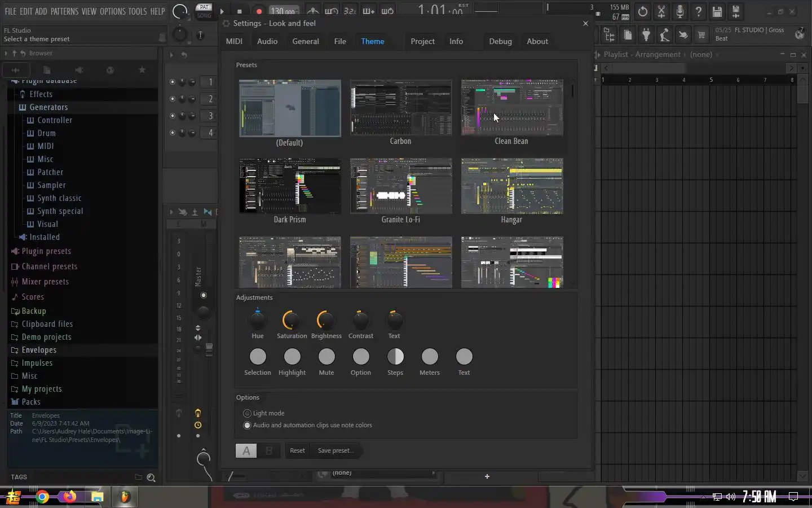812x508 pixels.
Task: Click the shopping cart content library icon
Action: pos(701,35)
